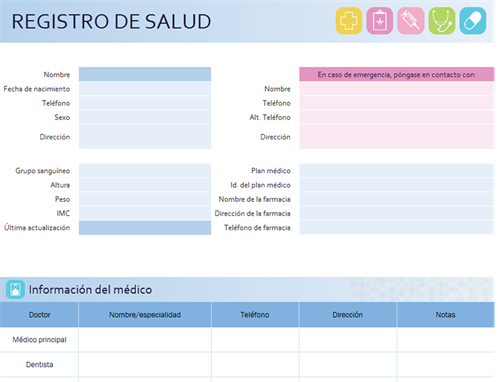Click the doctor icon beside Información del médico

tap(15, 289)
